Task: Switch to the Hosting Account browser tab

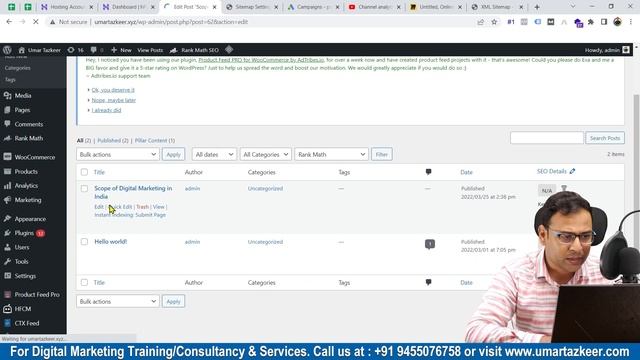Action: [x=67, y=7]
